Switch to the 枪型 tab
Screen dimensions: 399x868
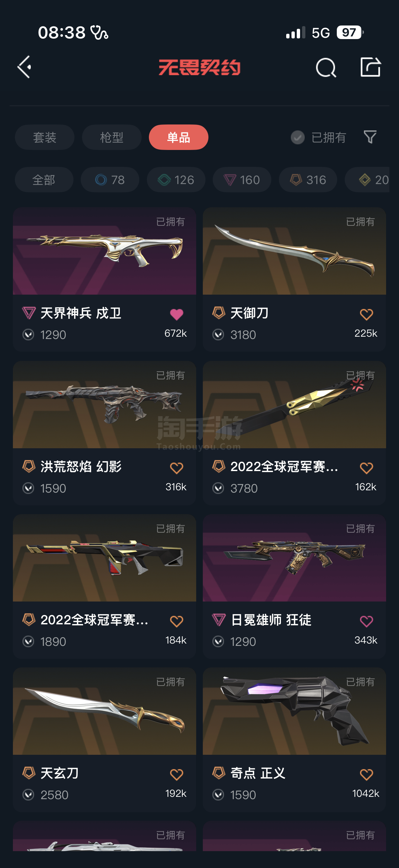[x=112, y=137]
